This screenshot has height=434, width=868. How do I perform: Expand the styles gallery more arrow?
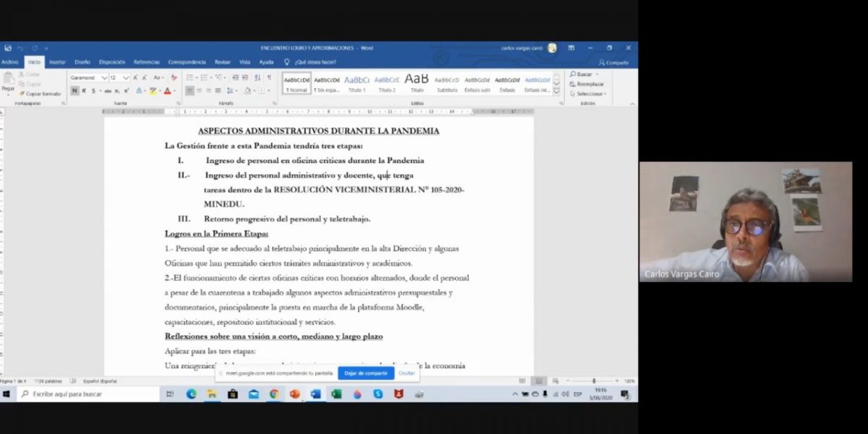pos(556,92)
